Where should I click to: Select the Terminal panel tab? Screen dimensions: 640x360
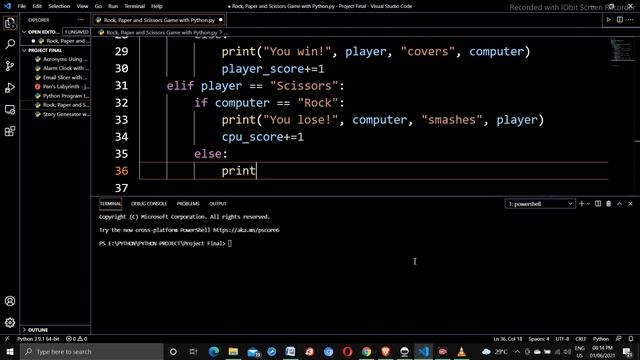110,204
